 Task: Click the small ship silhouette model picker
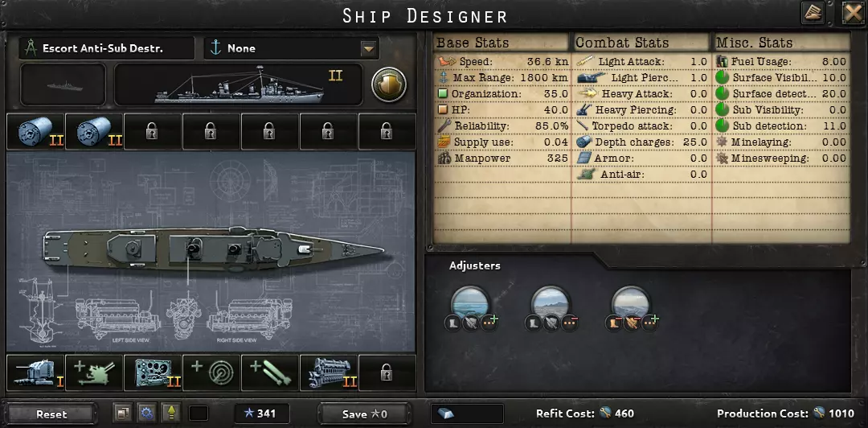click(63, 84)
